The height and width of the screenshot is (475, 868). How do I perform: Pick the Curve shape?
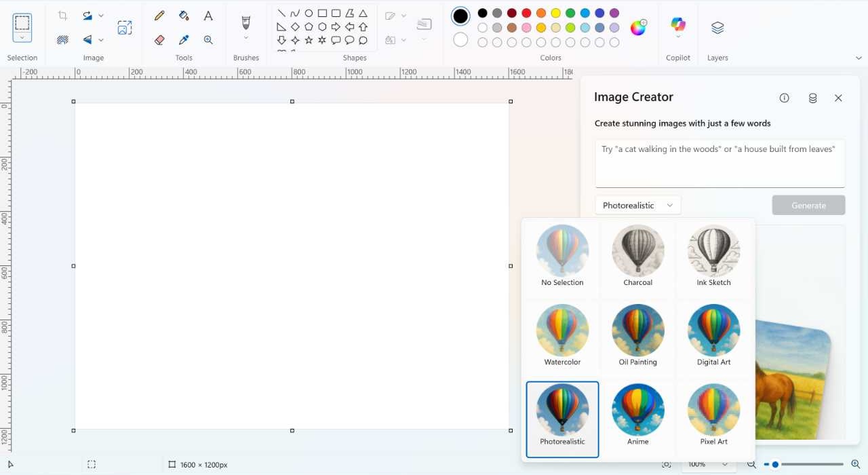coord(295,13)
